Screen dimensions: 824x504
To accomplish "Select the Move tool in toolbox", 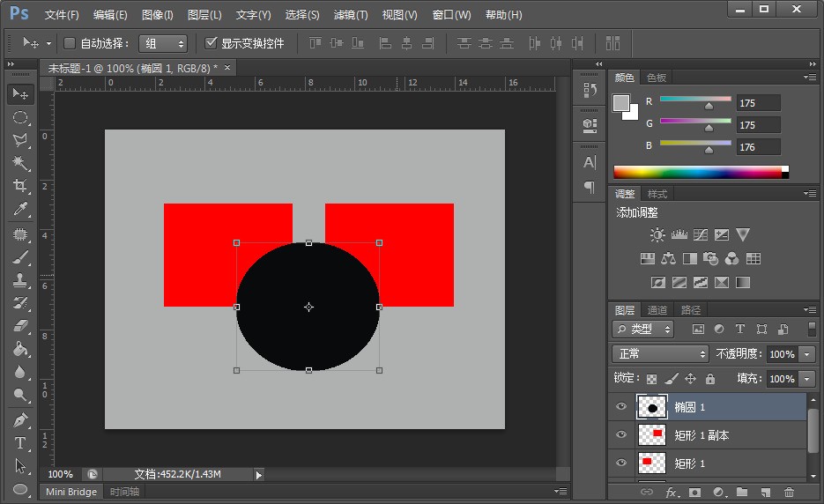I will (x=20, y=93).
